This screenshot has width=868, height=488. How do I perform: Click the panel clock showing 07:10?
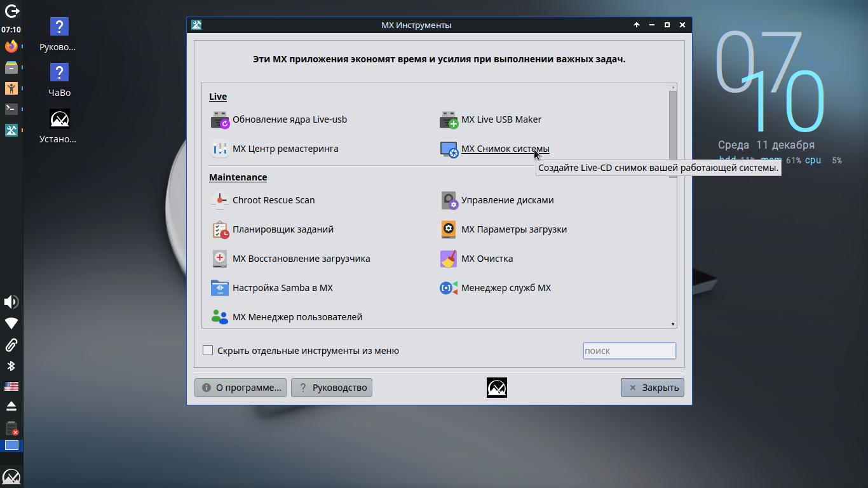[11, 30]
